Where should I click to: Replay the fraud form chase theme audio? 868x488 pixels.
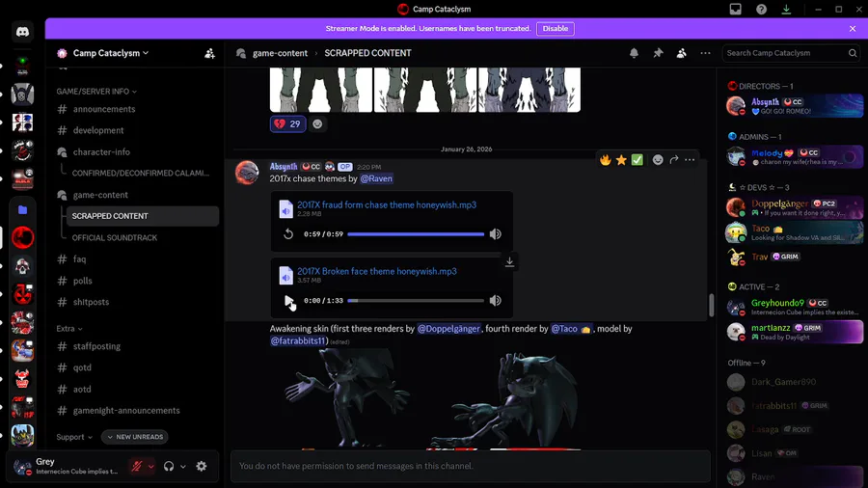(288, 234)
